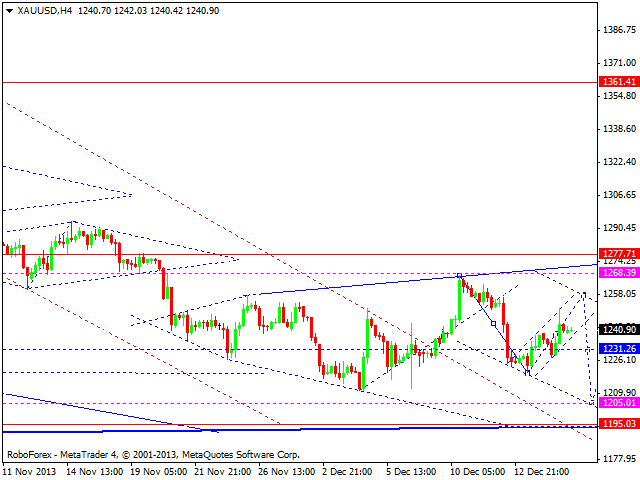This screenshot has height=480, width=640.
Task: Click the black current price 1240.90 label
Action: (x=619, y=329)
